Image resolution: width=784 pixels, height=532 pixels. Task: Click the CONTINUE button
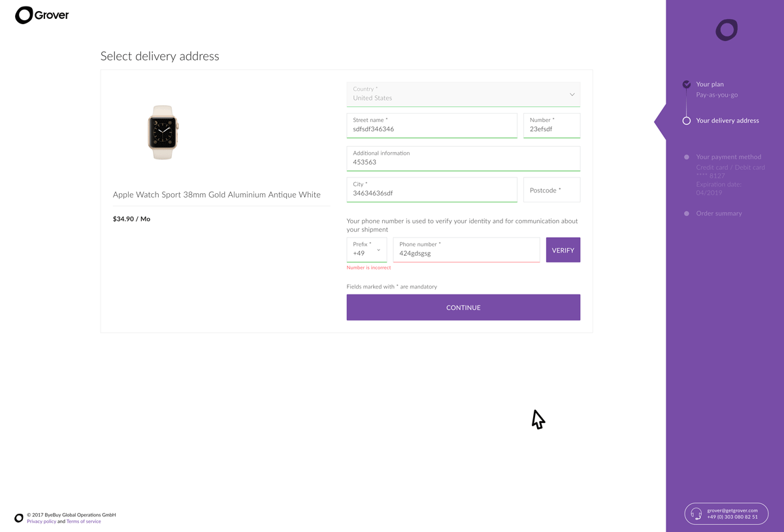coord(463,307)
